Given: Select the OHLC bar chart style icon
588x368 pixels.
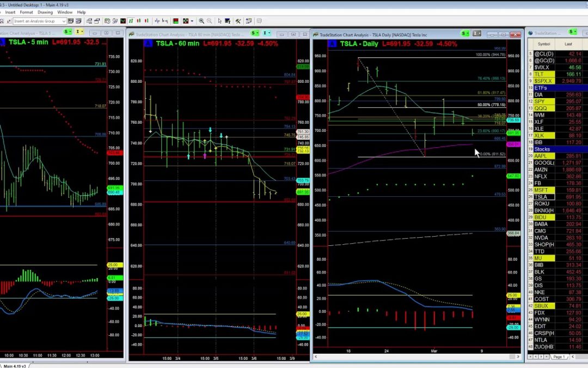Looking at the screenshot, I should pyautogui.click(x=131, y=21).
